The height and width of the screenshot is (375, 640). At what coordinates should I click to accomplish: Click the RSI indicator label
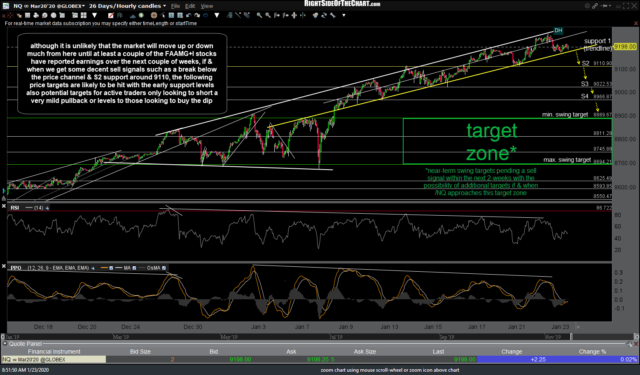click(15, 208)
